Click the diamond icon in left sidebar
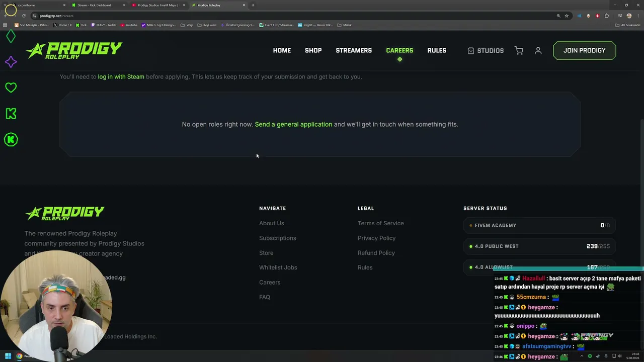Viewport: 644px width, 362px height. (11, 36)
